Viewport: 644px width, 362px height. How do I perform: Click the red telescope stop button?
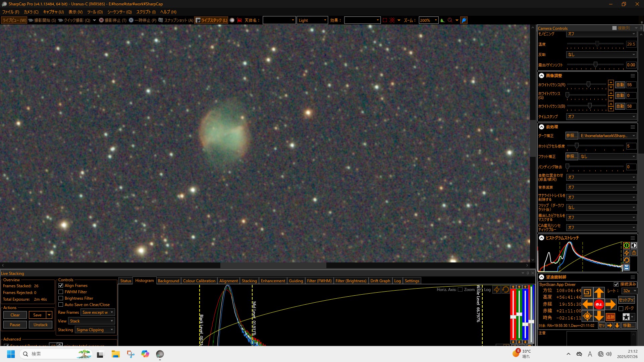click(599, 304)
